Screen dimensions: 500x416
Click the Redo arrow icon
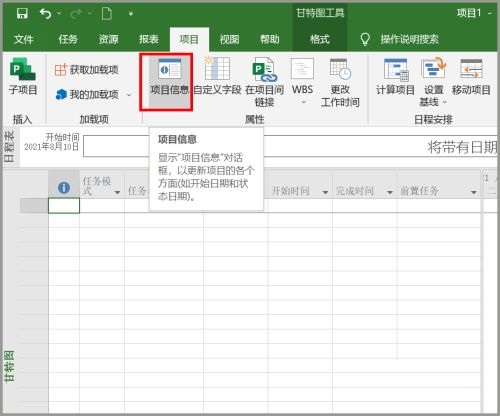coord(76,14)
